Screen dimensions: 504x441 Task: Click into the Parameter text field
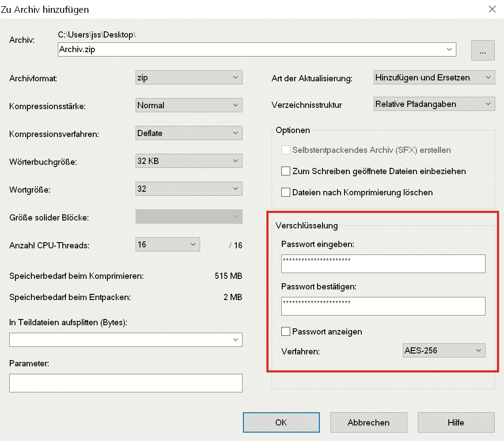click(x=126, y=383)
